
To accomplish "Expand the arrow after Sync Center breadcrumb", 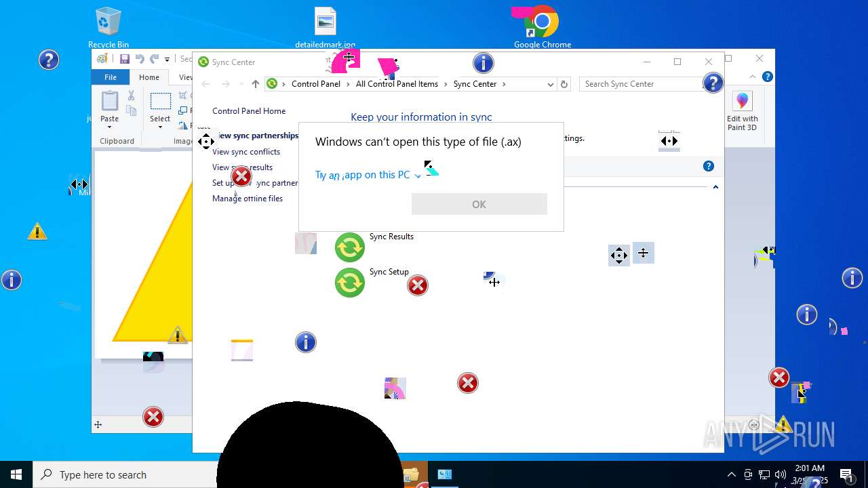I will pos(504,84).
